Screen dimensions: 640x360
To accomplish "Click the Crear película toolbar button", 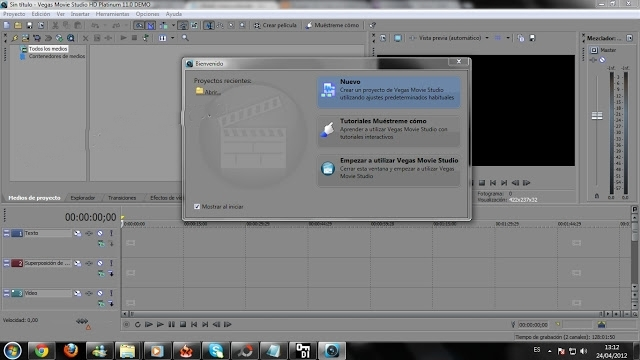I will point(275,25).
